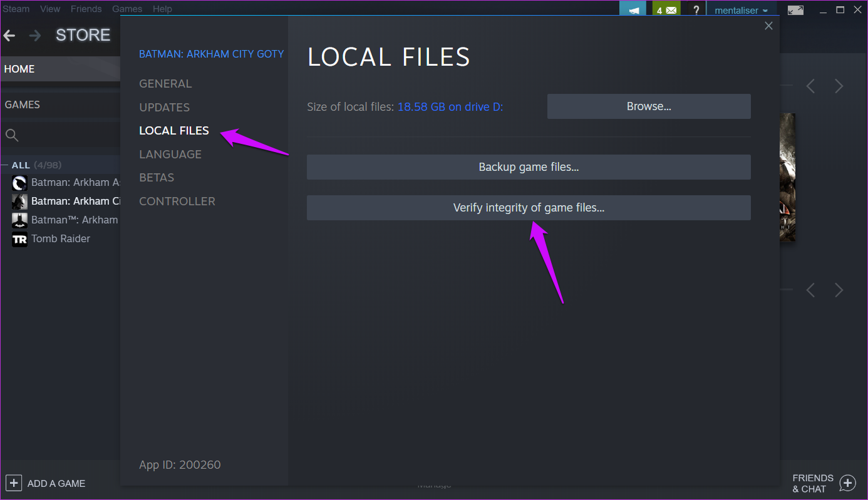Open the inbox envelope notifications icon
The image size is (868, 500).
666,10
